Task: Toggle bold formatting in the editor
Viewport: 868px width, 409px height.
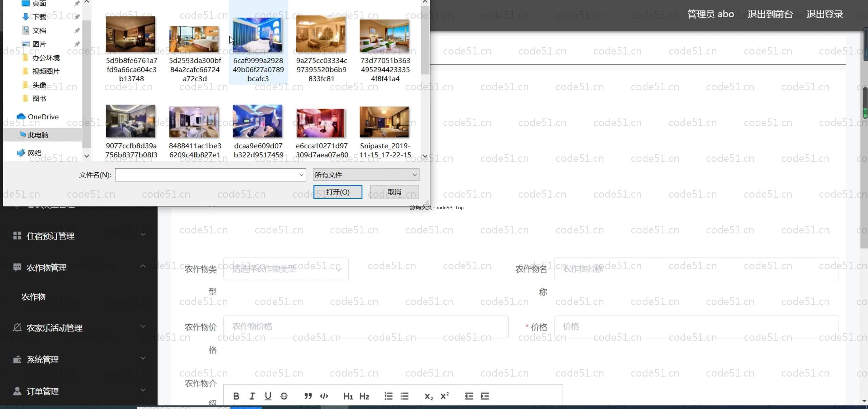Action: (236, 396)
